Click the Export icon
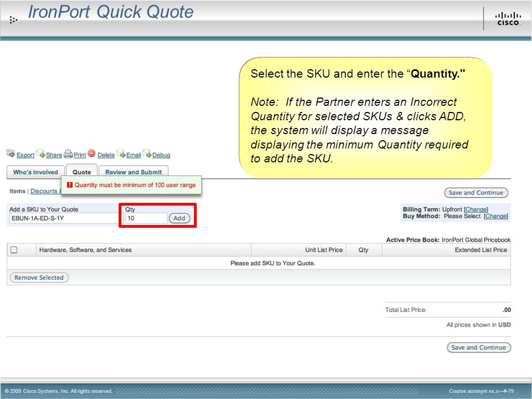The image size is (532, 399). point(11,154)
